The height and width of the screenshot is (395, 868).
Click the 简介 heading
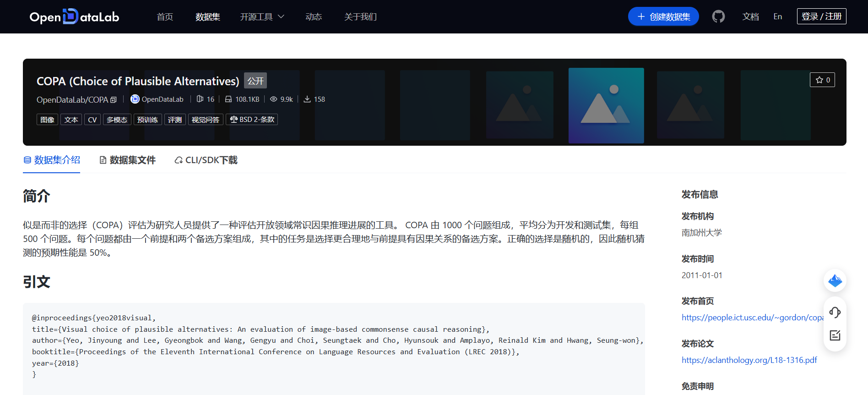pyautogui.click(x=37, y=196)
